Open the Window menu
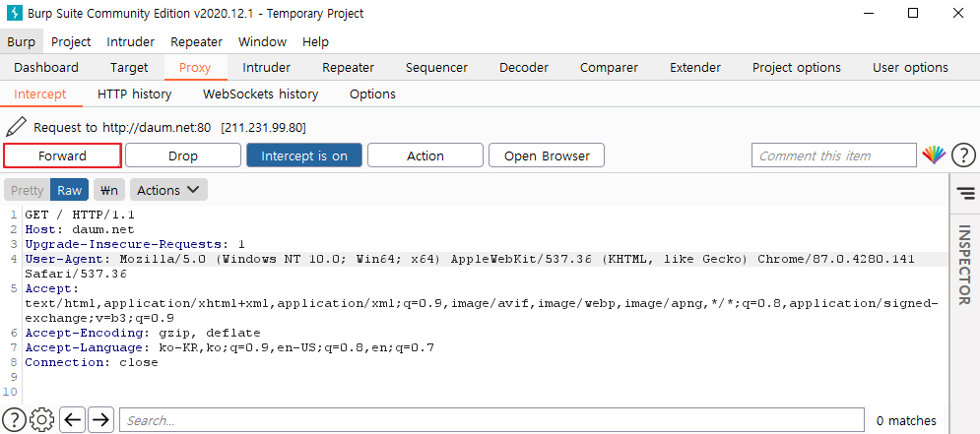 263,42
